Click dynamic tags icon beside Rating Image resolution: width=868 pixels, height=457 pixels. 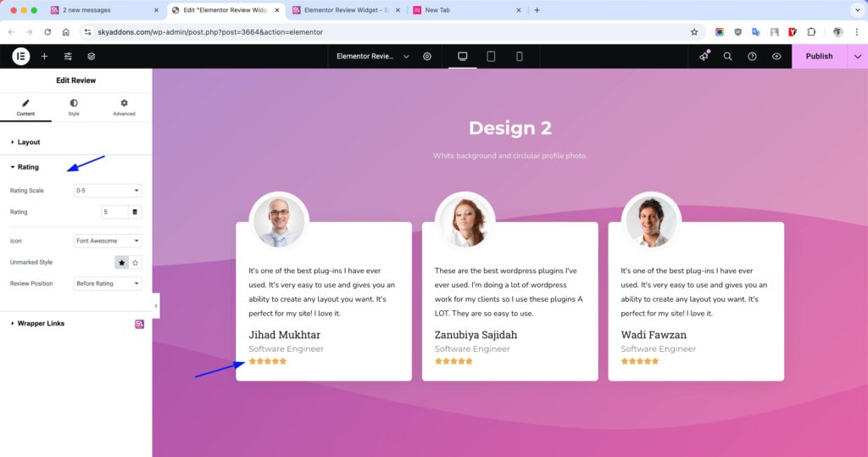(135, 212)
